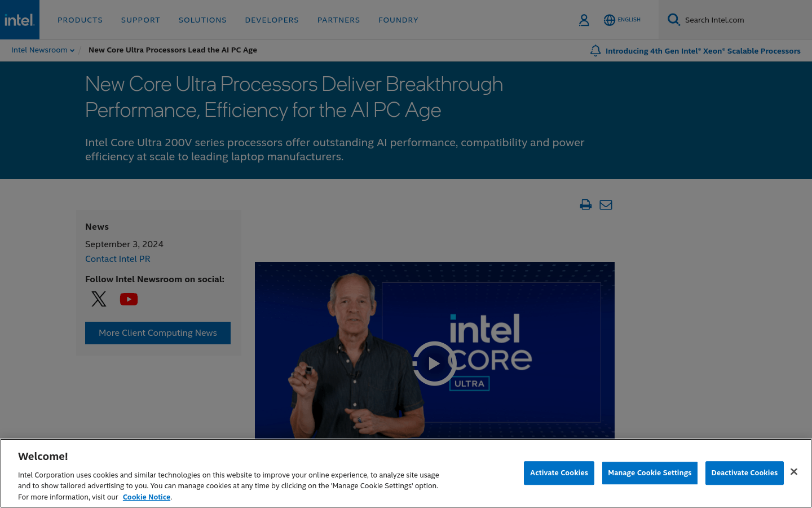The height and width of the screenshot is (508, 812).
Task: Print the article using the printer icon
Action: pos(586,205)
